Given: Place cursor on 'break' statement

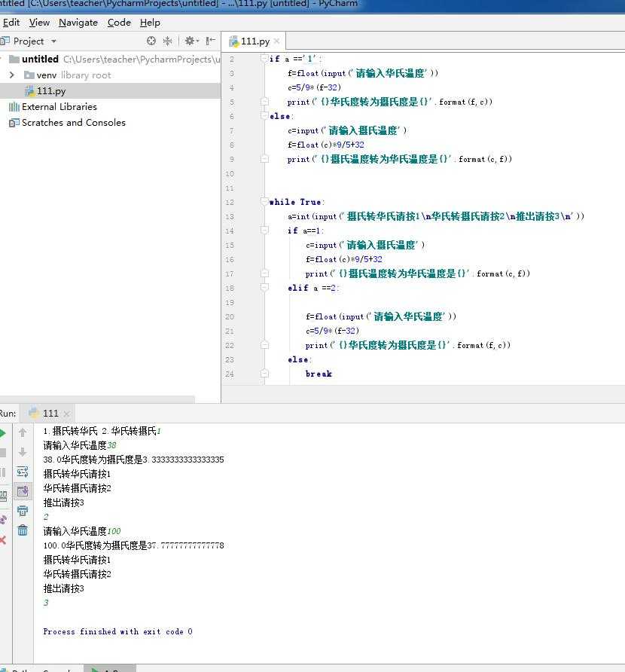Looking at the screenshot, I should (319, 374).
